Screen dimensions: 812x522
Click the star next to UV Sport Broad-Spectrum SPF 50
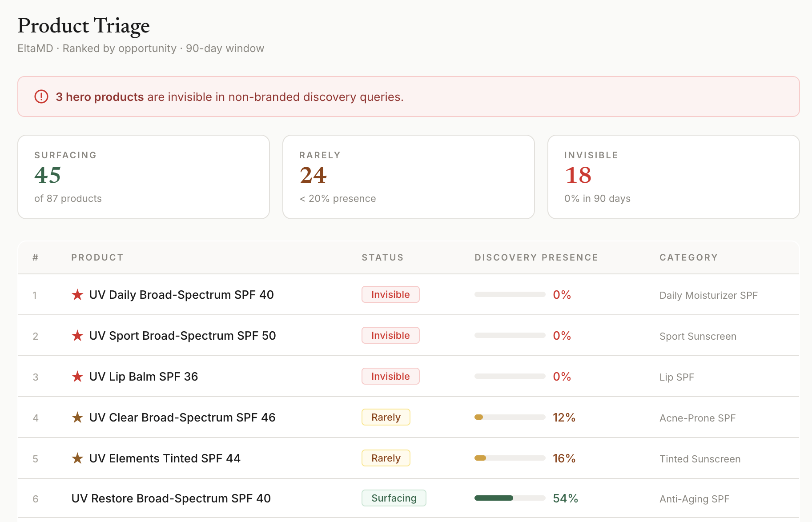pyautogui.click(x=77, y=335)
